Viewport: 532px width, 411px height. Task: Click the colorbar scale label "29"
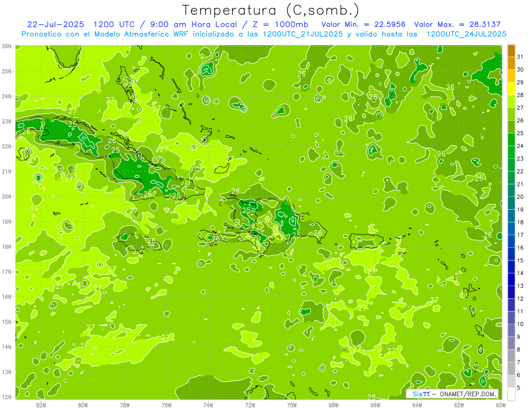[x=520, y=82]
